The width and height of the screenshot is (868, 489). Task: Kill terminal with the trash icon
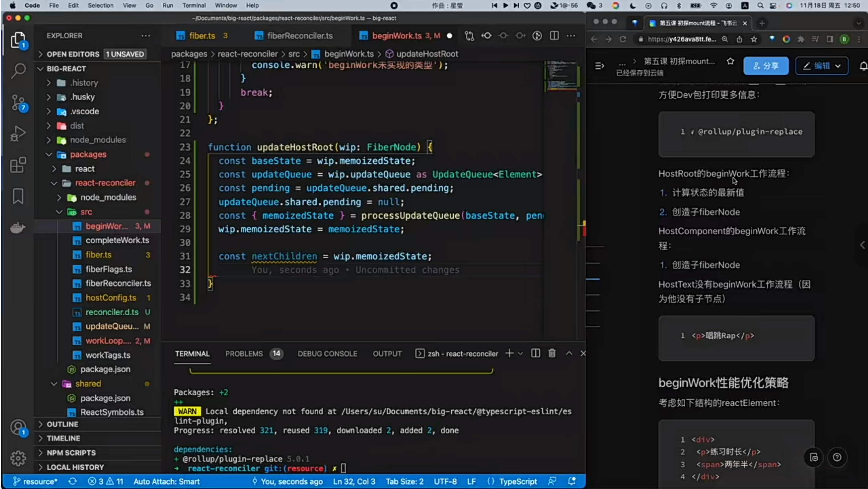(x=552, y=353)
